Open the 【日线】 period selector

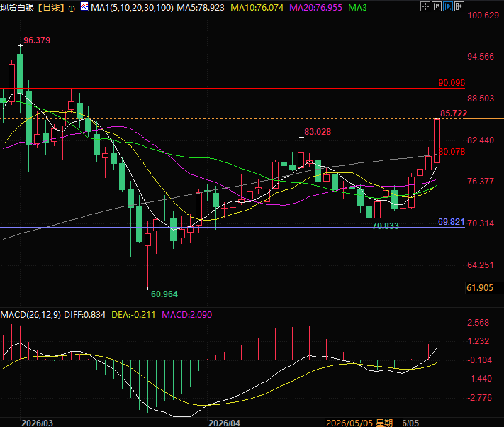pyautogui.click(x=51, y=7)
